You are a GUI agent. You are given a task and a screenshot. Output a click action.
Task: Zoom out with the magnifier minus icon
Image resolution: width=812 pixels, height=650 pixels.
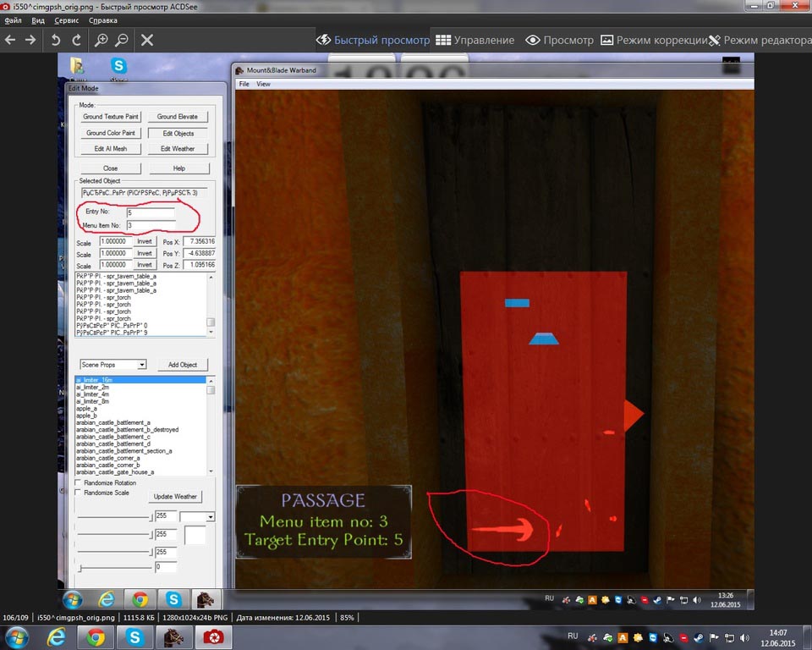[x=122, y=40]
